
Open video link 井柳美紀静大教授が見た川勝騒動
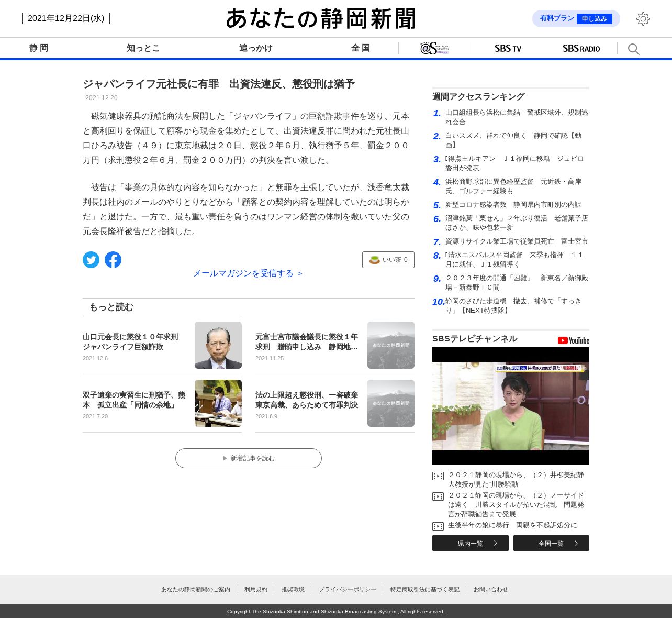pyautogui.click(x=516, y=480)
